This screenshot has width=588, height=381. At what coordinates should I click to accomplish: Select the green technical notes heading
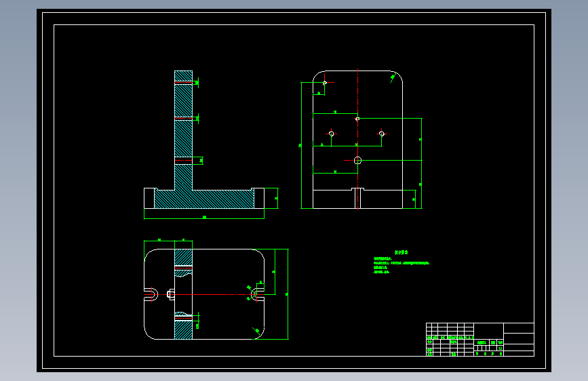tap(401, 252)
